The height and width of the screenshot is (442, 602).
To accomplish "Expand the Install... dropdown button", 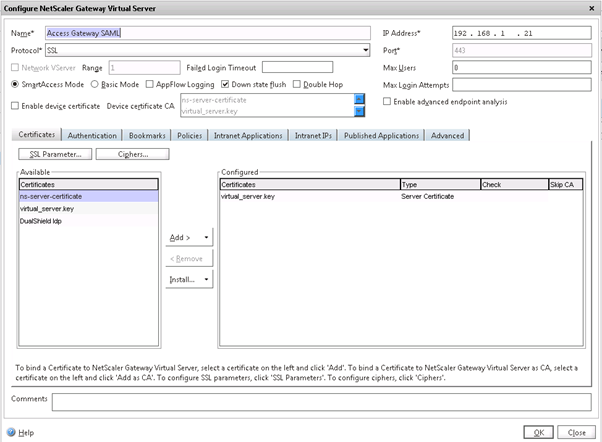I will pyautogui.click(x=188, y=279).
